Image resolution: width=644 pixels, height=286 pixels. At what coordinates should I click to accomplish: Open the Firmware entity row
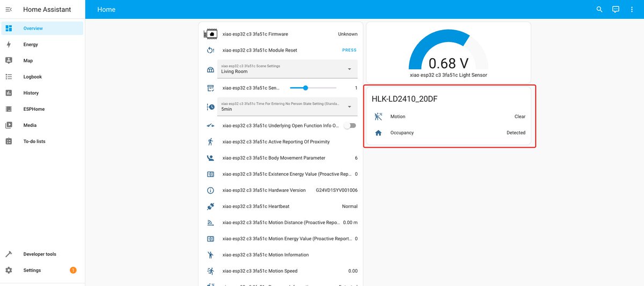coord(281,34)
